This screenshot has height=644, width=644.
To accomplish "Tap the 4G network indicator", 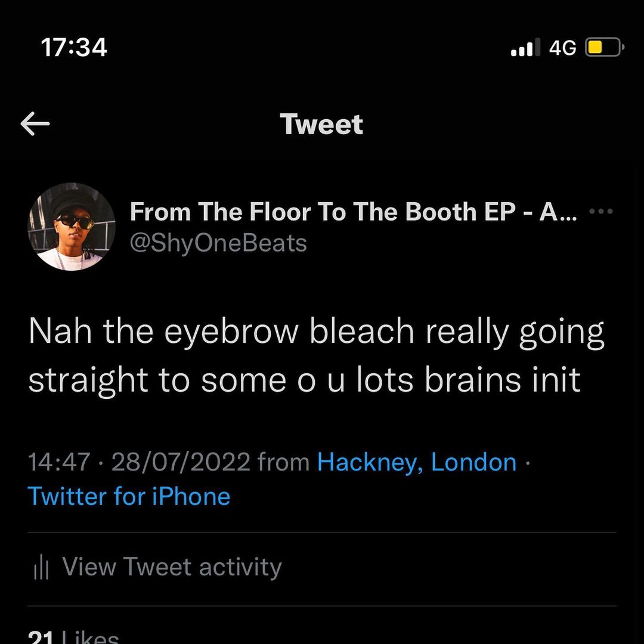I will point(562,48).
